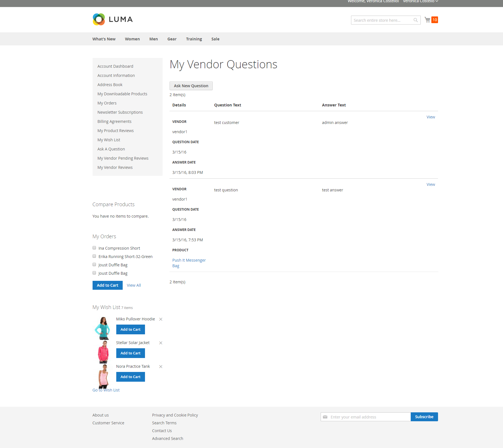The height and width of the screenshot is (448, 503).
Task: Open the Search Terms footer link
Action: pos(165,423)
